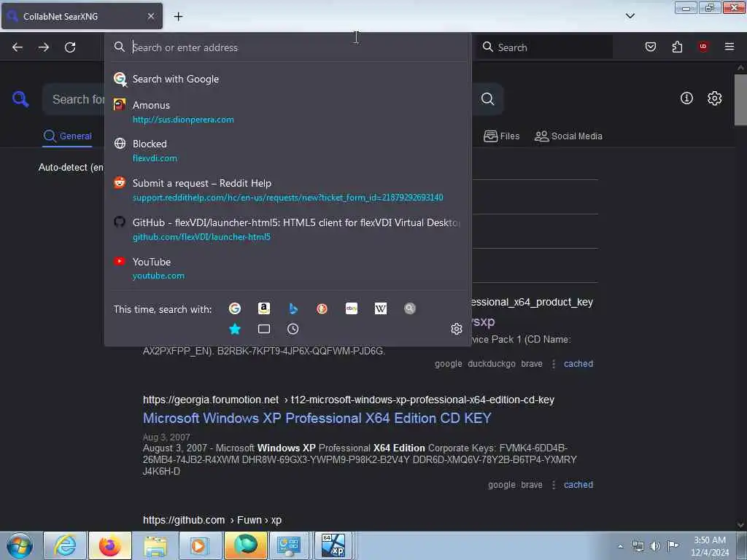The height and width of the screenshot is (560, 747).
Task: Open the Extensions puzzle icon
Action: (677, 47)
